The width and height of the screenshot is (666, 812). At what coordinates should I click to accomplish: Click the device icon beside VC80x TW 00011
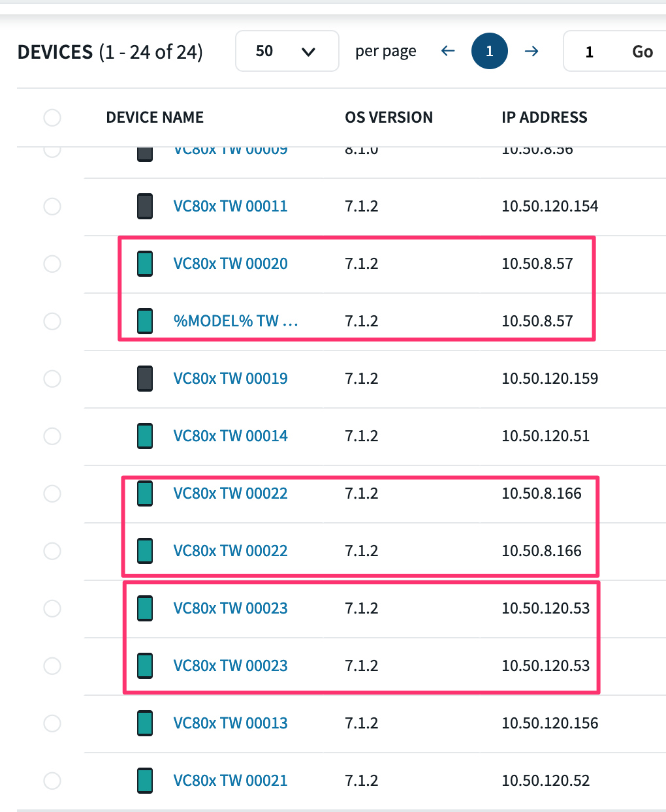click(145, 206)
